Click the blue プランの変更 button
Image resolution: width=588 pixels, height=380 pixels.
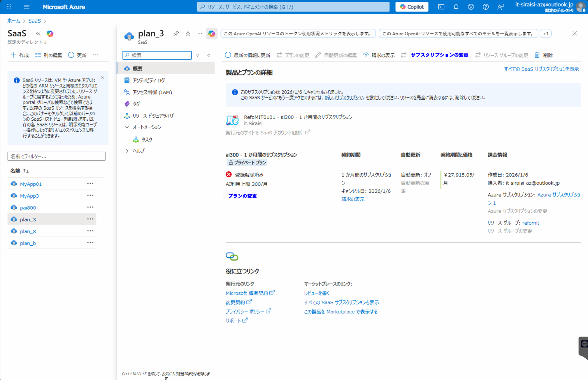coord(242,196)
